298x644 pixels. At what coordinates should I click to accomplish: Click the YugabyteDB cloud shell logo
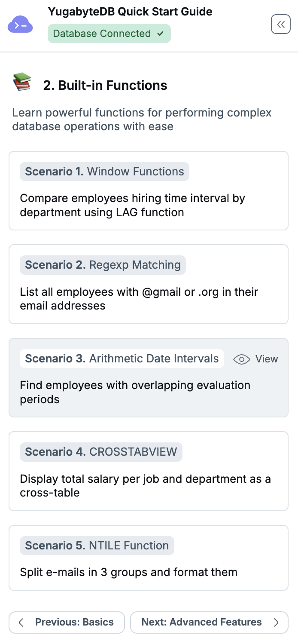(20, 25)
